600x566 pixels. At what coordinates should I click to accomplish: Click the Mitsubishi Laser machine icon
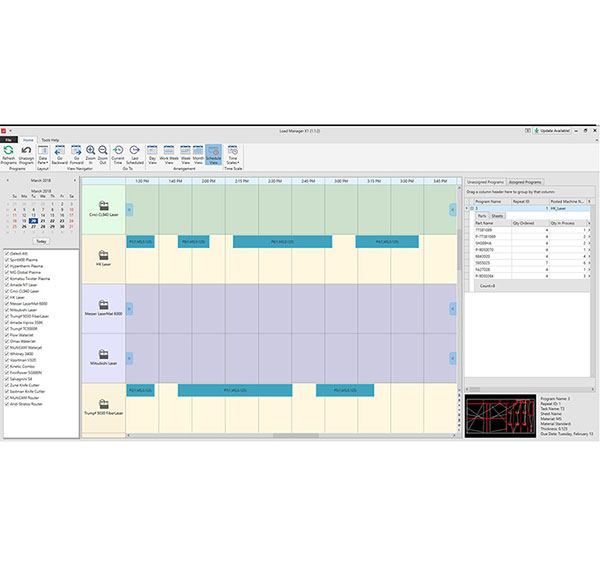pyautogui.click(x=103, y=354)
